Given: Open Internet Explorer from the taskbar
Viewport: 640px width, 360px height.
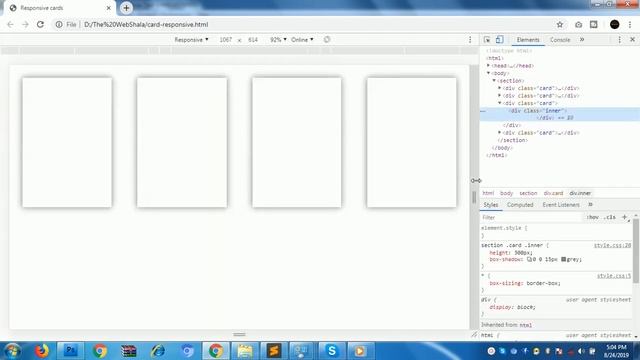Looking at the screenshot, I should (x=158, y=351).
